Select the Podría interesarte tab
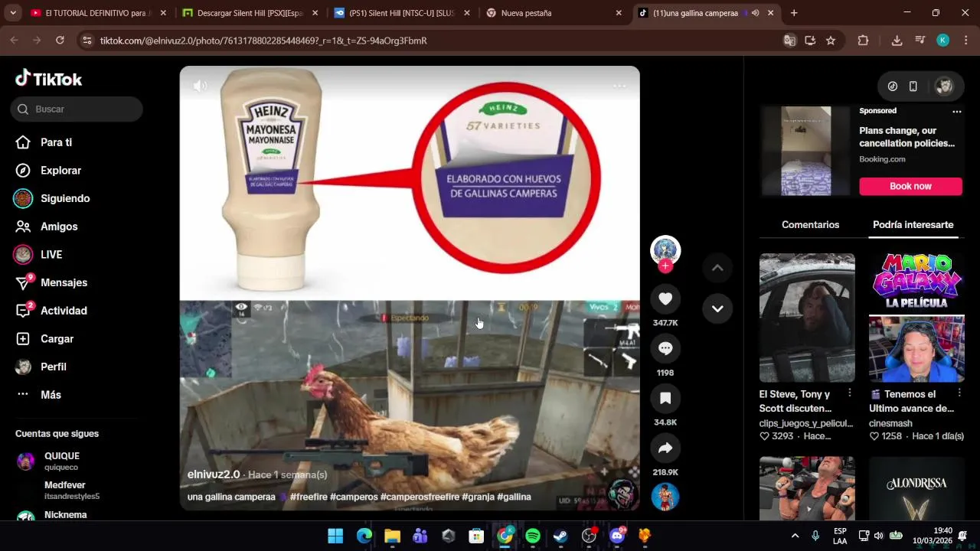This screenshot has height=551, width=980. 913,225
